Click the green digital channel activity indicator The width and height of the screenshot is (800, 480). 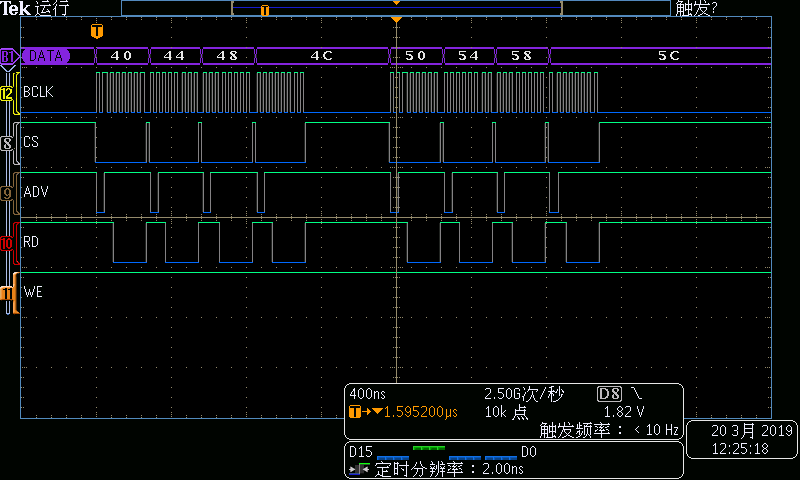(429, 448)
